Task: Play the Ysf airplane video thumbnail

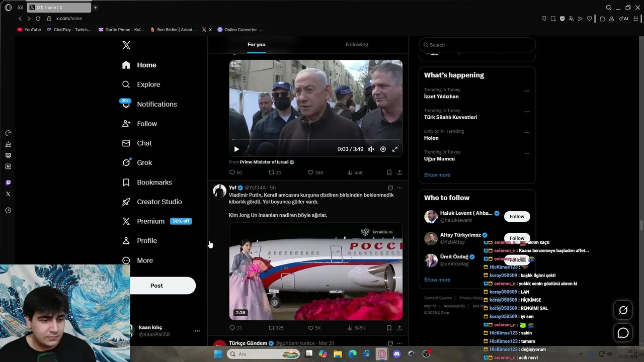Action: [x=316, y=272]
